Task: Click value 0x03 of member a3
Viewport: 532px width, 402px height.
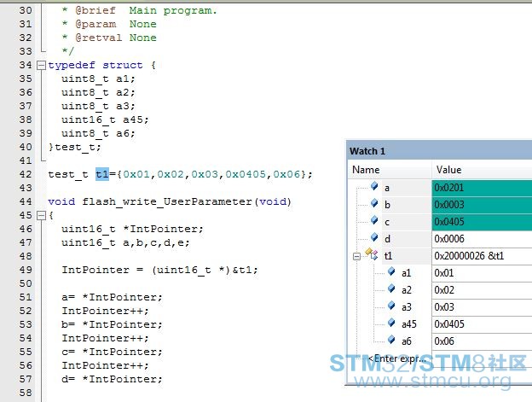Action: pyautogui.click(x=444, y=306)
